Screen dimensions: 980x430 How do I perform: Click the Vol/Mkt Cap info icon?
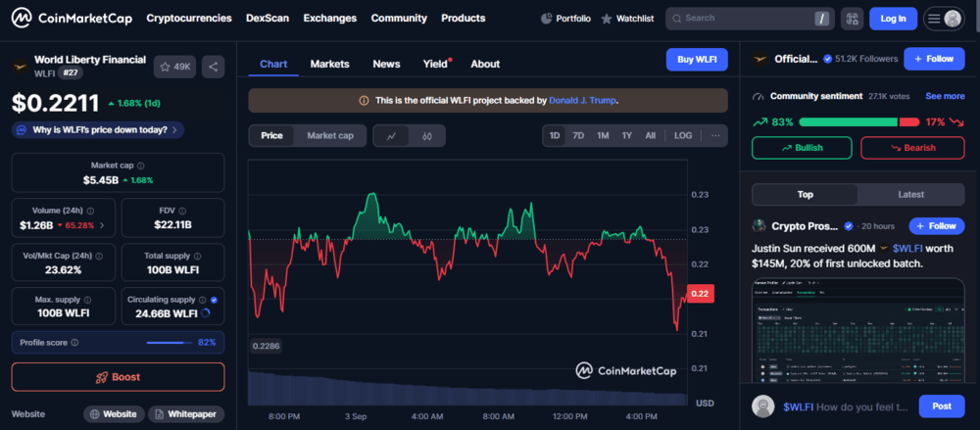[x=99, y=256]
